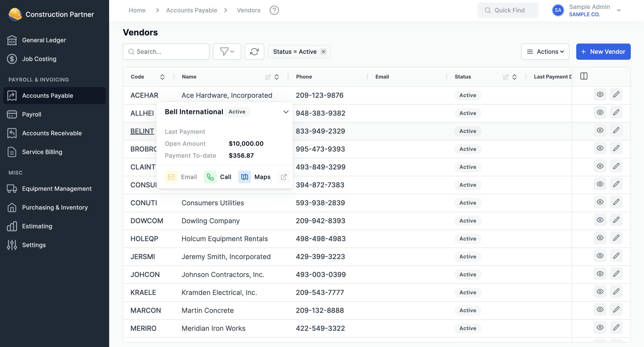Open Purchasing & Inventory module

pyautogui.click(x=55, y=207)
